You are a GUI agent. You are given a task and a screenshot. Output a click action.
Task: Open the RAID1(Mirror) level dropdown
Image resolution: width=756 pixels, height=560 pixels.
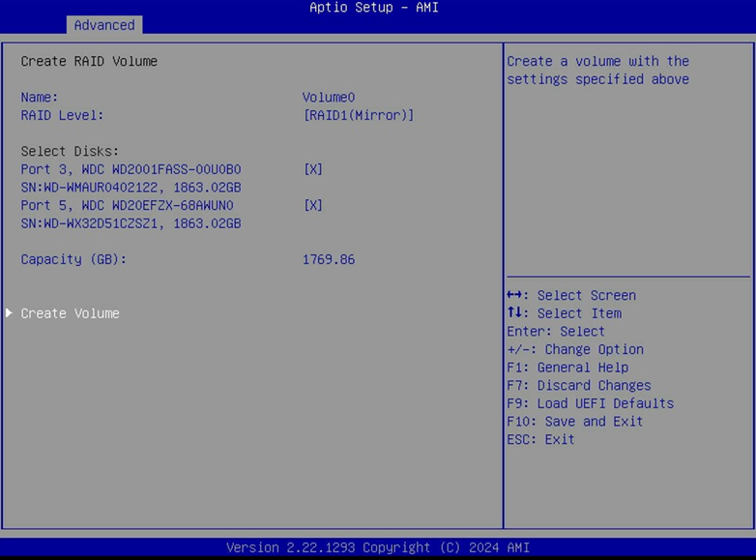[359, 115]
